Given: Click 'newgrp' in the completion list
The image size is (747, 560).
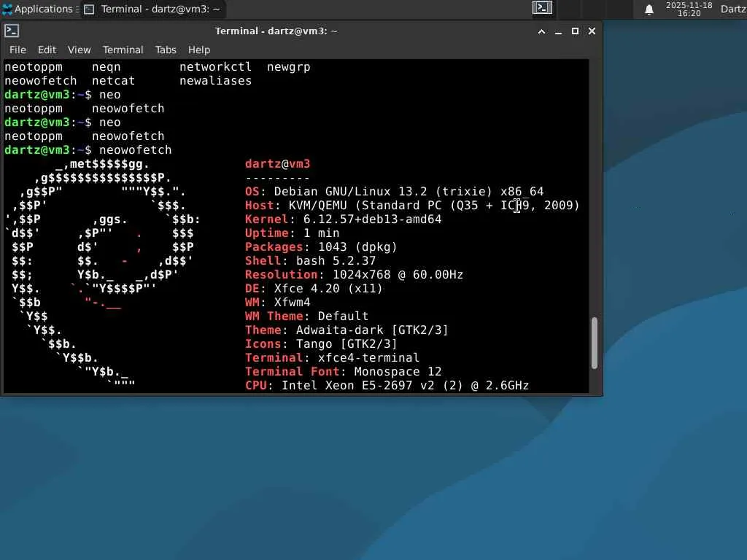Looking at the screenshot, I should pyautogui.click(x=289, y=67).
